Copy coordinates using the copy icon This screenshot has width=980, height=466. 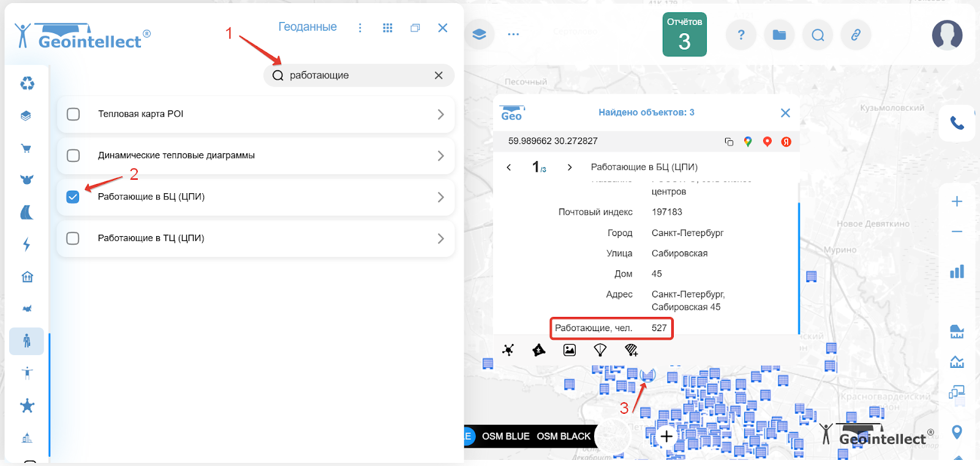(x=729, y=142)
